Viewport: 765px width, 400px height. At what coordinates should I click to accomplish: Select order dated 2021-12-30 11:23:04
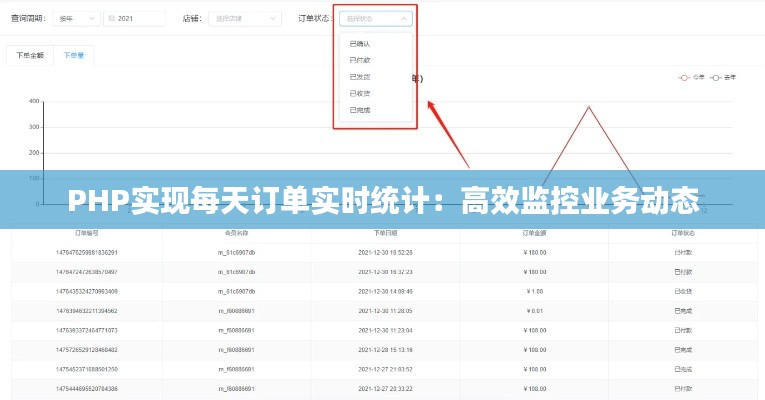point(382,331)
